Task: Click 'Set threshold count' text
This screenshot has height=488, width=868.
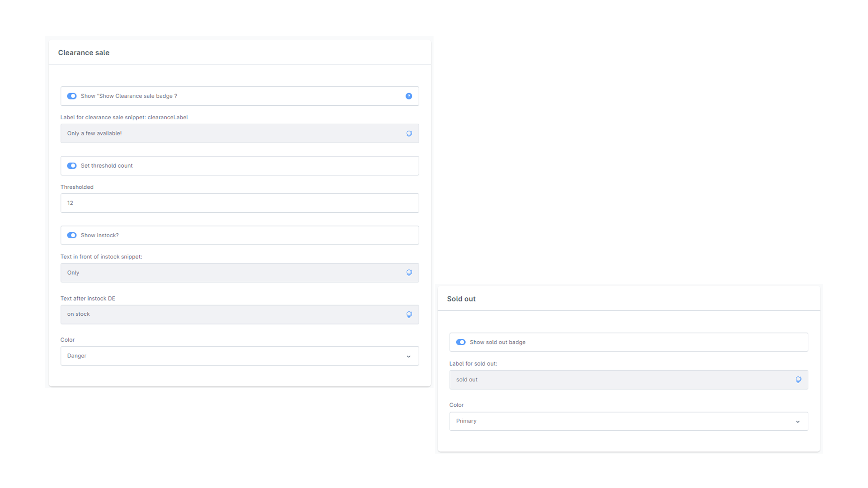Action: pos(107,166)
